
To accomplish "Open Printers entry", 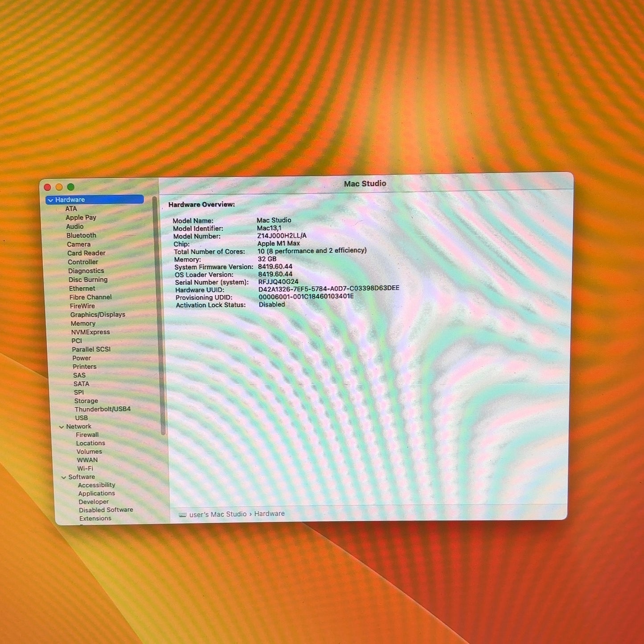I will click(x=85, y=367).
